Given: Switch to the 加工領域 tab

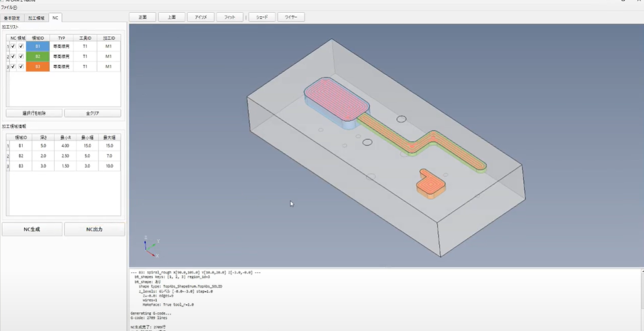Looking at the screenshot, I should (36, 18).
